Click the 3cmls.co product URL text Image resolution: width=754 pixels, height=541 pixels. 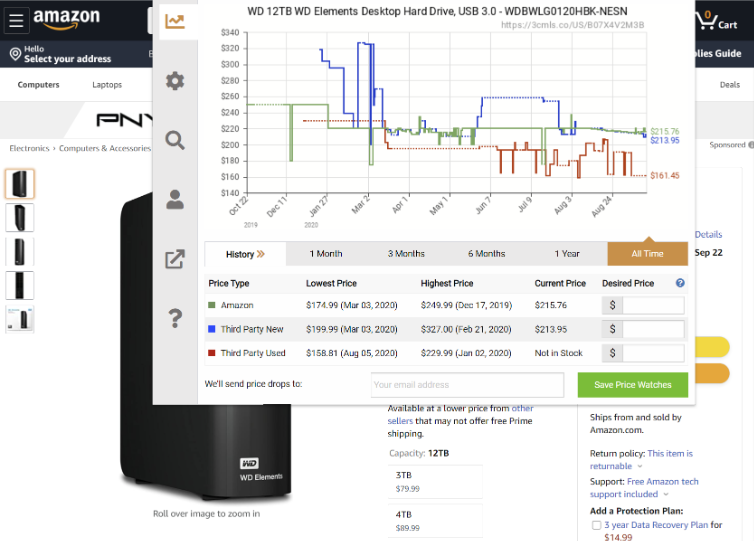pyautogui.click(x=572, y=25)
